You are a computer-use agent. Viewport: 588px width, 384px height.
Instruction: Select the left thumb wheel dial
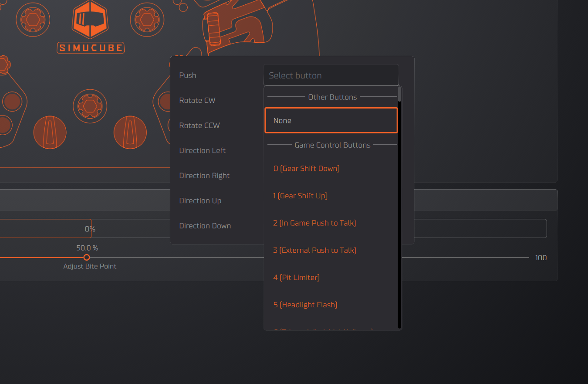click(x=50, y=133)
